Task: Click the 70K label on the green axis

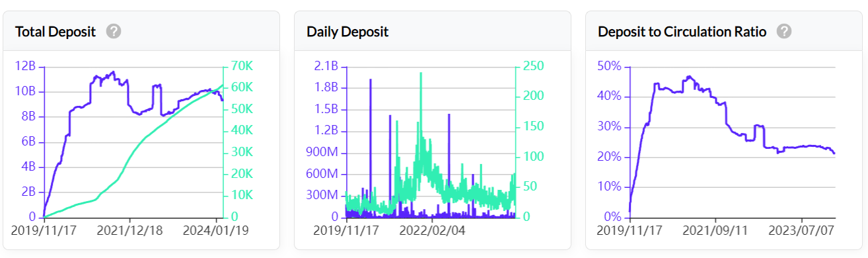Action: point(243,66)
